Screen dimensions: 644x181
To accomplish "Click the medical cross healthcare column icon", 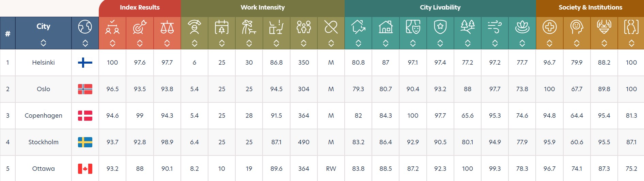I will click(549, 27).
